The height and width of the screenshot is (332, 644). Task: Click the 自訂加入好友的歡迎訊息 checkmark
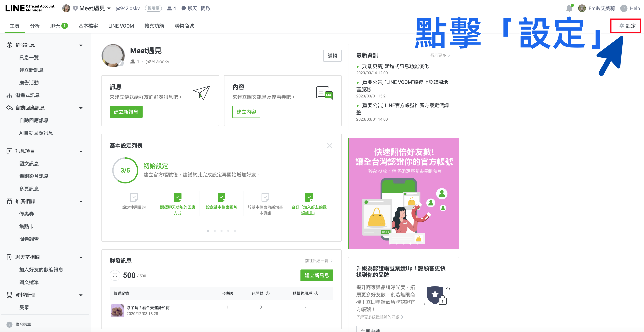pos(309,197)
